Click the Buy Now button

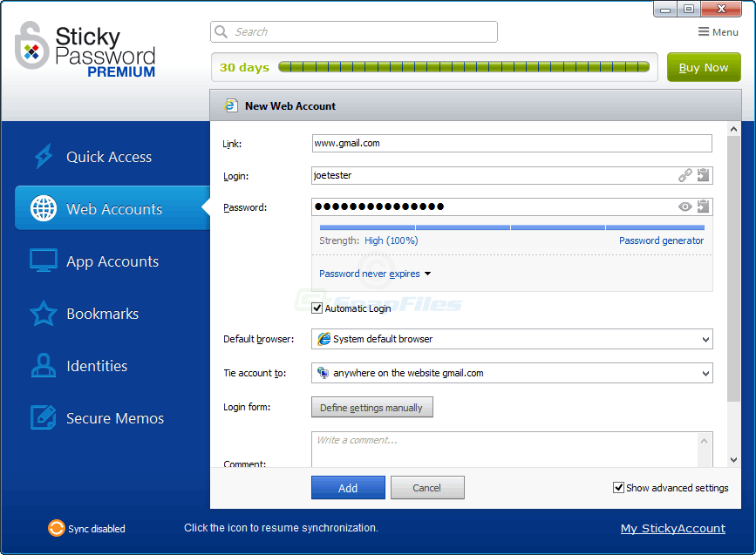[x=704, y=67]
